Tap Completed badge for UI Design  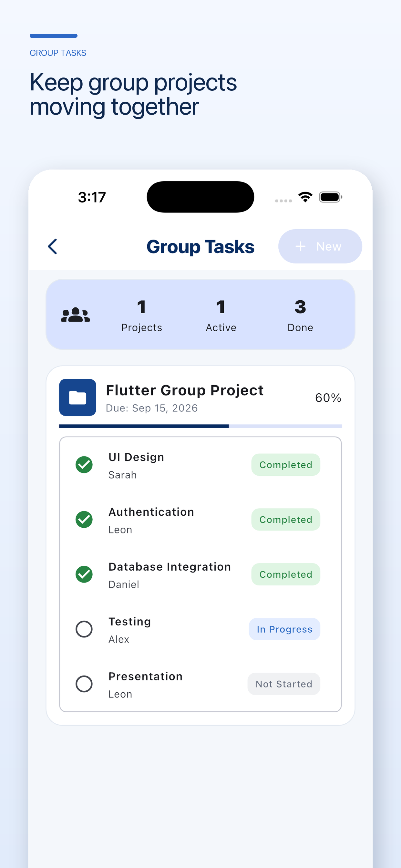tap(285, 465)
